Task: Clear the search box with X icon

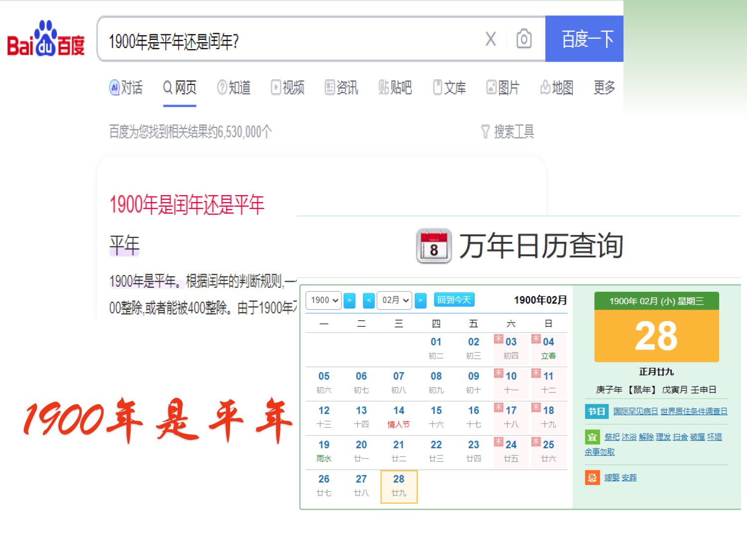Action: click(491, 39)
